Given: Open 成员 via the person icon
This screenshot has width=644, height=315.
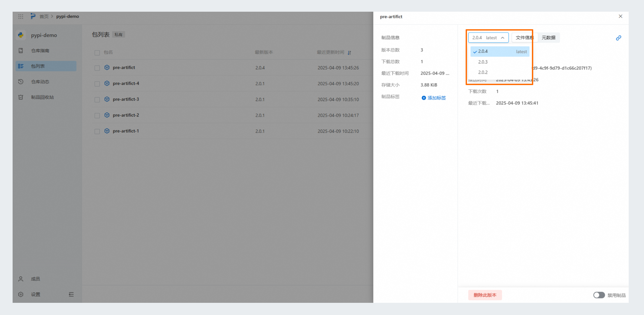Looking at the screenshot, I should click(21, 279).
